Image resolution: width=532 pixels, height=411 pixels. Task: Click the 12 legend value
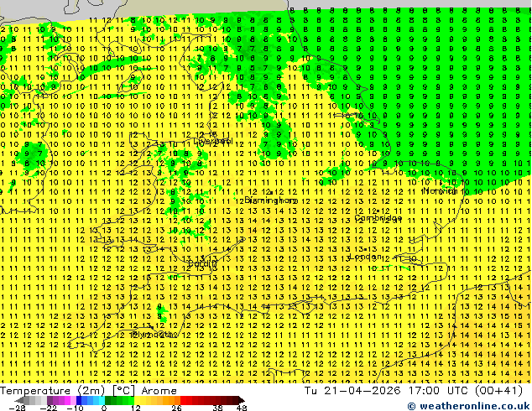coord(136,408)
